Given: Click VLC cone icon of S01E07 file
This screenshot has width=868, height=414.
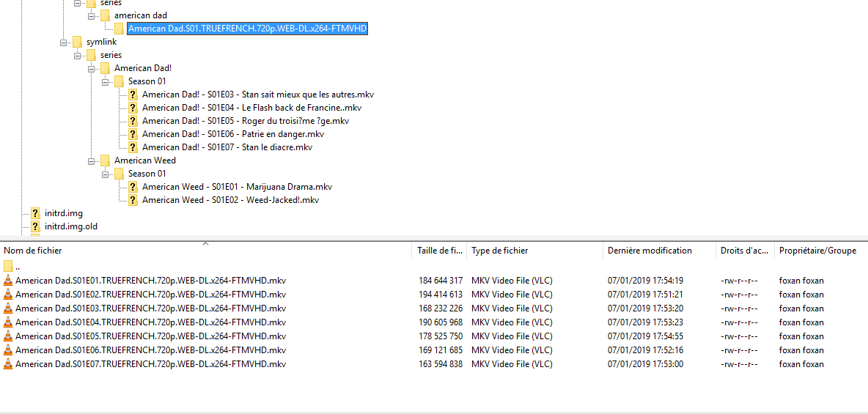Looking at the screenshot, I should click(x=8, y=363).
